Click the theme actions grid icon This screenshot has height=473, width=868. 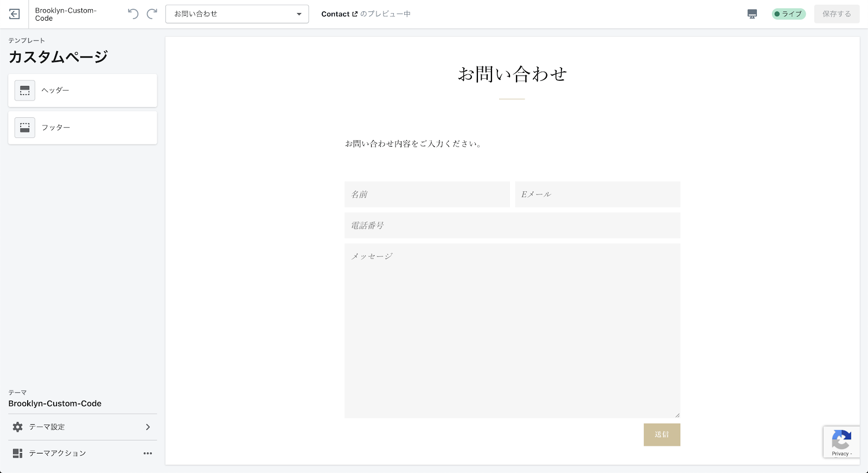[18, 453]
